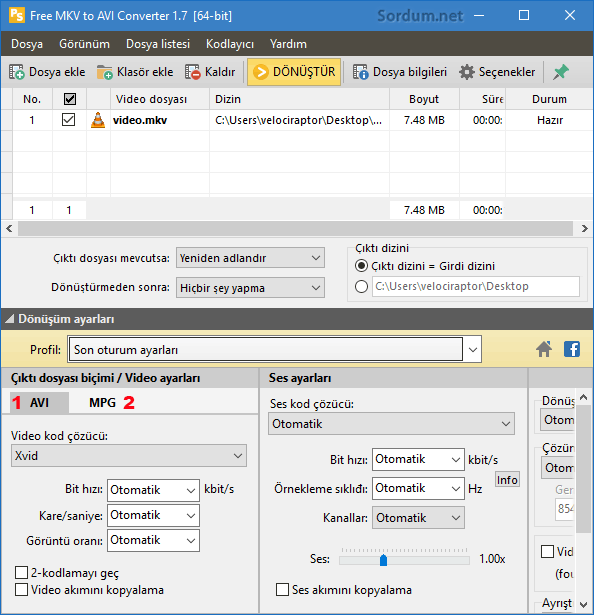Click the right arrow of the horizontal scrollbar
The width and height of the screenshot is (594, 615).
pos(585,229)
